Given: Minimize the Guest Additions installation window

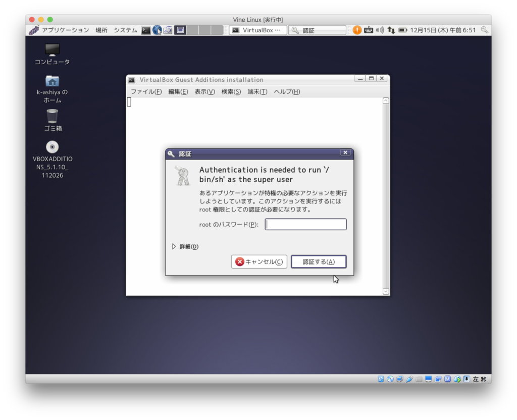Looking at the screenshot, I should tap(360, 78).
